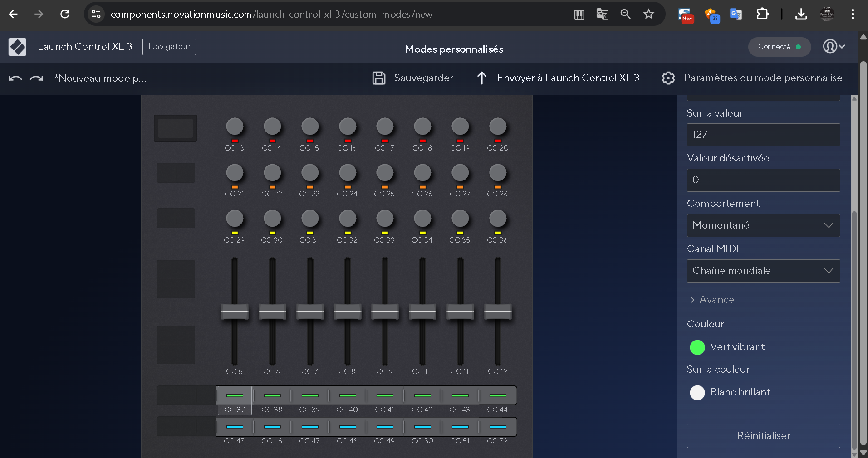Click the redo arrow icon
Screen dimensions: 868x458
[x=36, y=78]
